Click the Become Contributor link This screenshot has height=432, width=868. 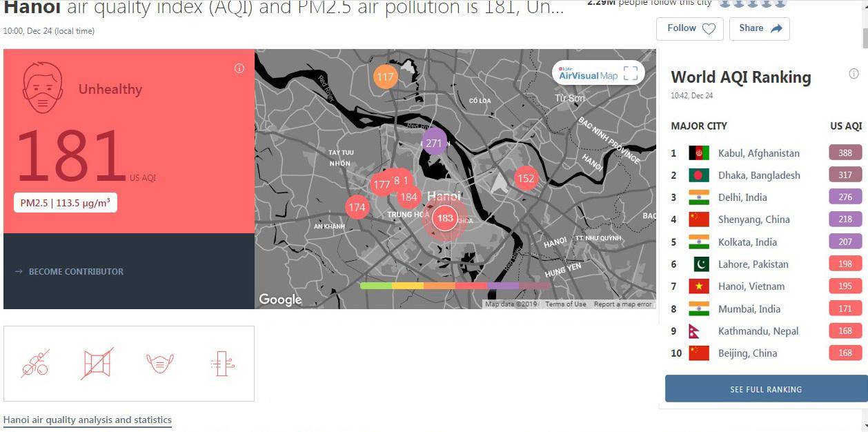[76, 272]
